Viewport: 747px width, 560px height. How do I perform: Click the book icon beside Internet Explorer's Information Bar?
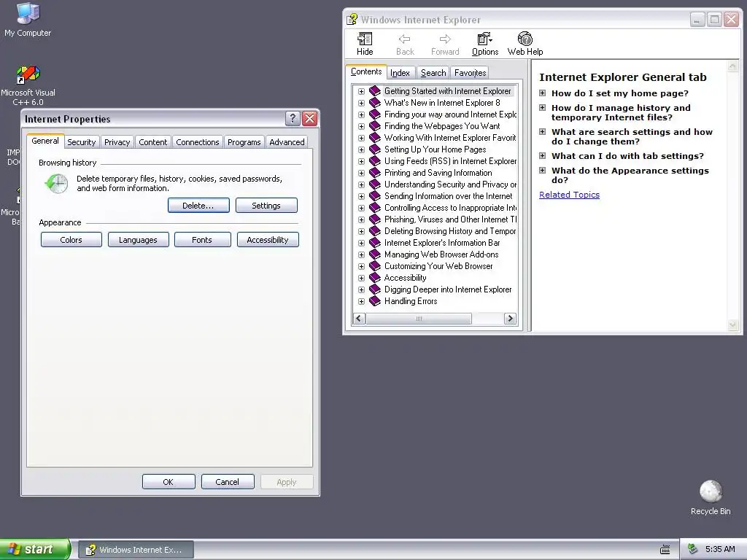375,242
